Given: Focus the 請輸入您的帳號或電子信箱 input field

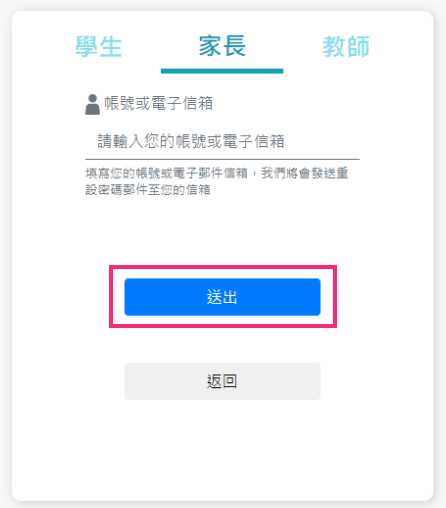Looking at the screenshot, I should coord(222,141).
